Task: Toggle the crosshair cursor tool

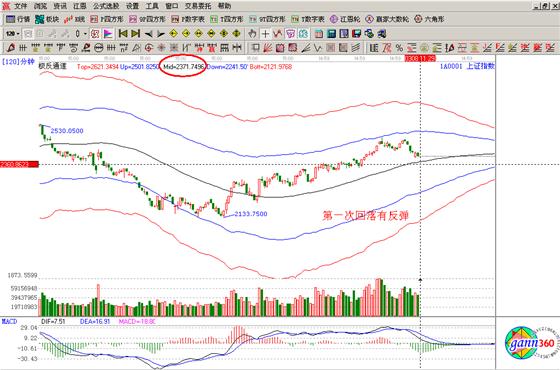Action: coord(265,34)
